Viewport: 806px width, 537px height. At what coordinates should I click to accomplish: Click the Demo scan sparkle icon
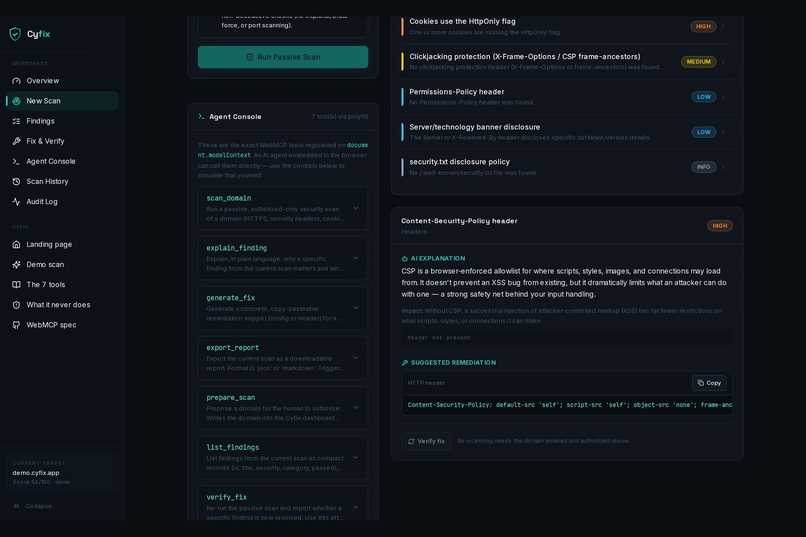point(16,265)
